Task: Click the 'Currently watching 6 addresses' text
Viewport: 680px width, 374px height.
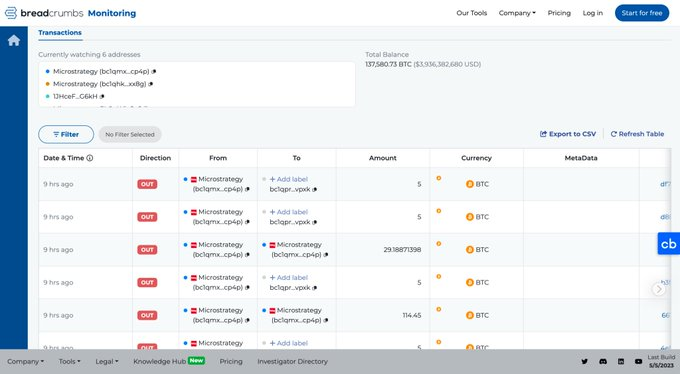Action: [x=89, y=55]
